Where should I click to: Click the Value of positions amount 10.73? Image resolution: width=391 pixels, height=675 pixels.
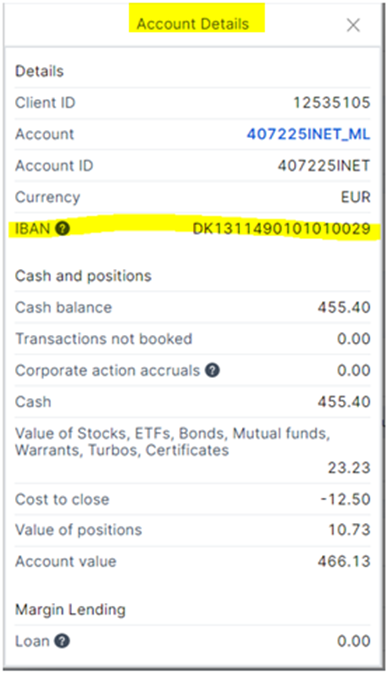(349, 529)
